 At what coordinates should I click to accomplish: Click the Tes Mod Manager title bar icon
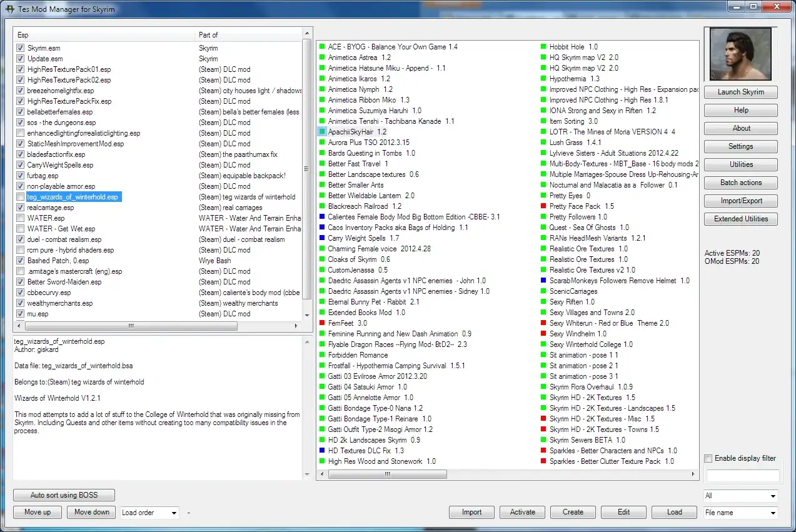(9, 9)
